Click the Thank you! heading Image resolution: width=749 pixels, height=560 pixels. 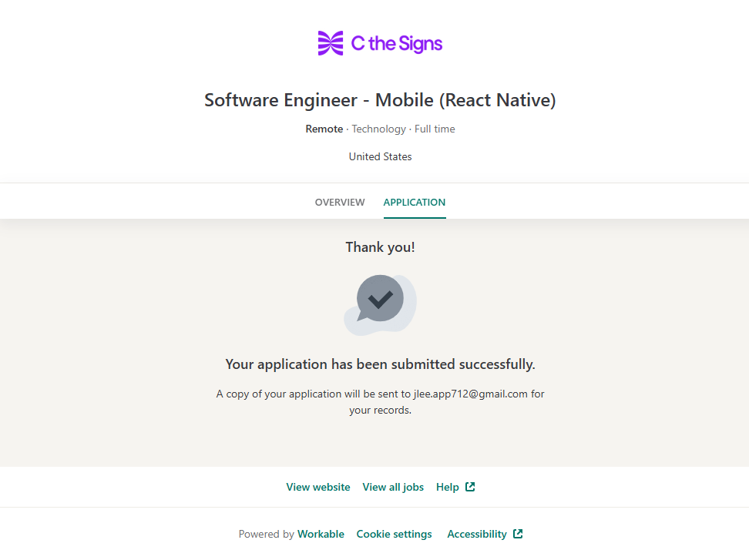(380, 247)
